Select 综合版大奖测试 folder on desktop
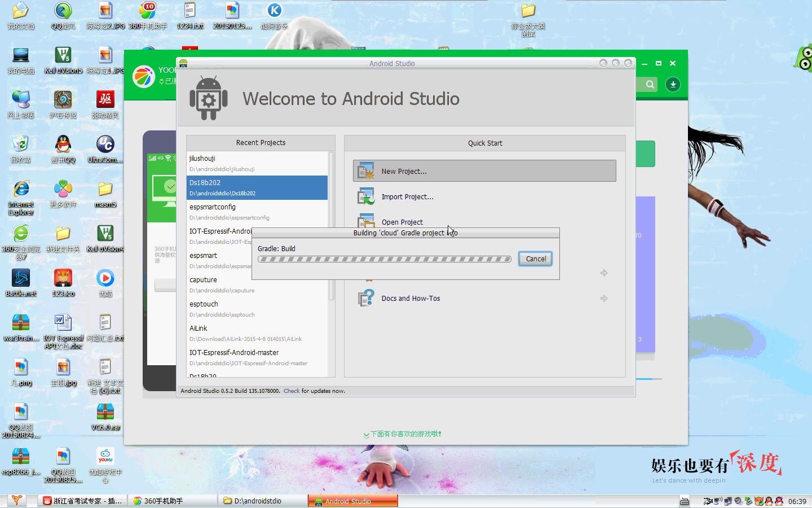The image size is (812, 508). (x=528, y=20)
